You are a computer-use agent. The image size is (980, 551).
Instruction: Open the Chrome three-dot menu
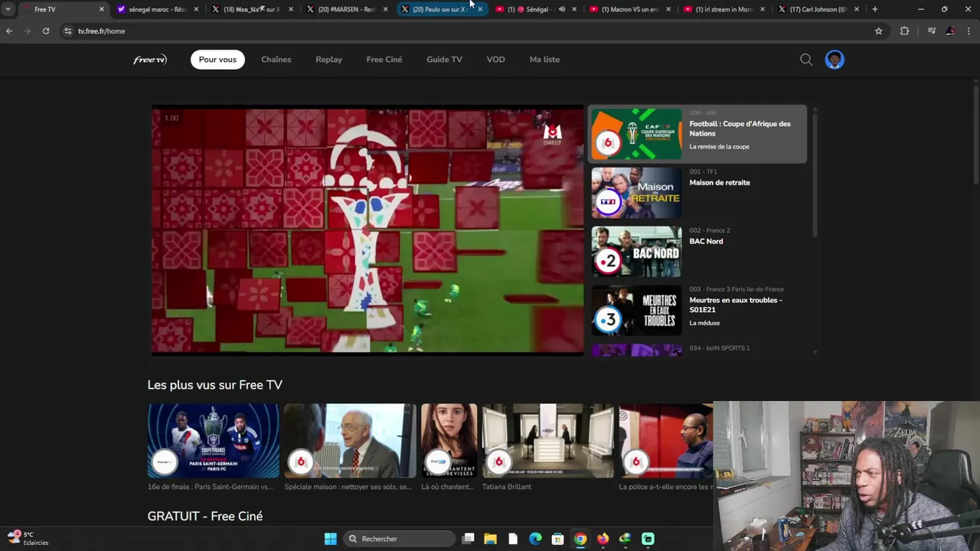(969, 31)
